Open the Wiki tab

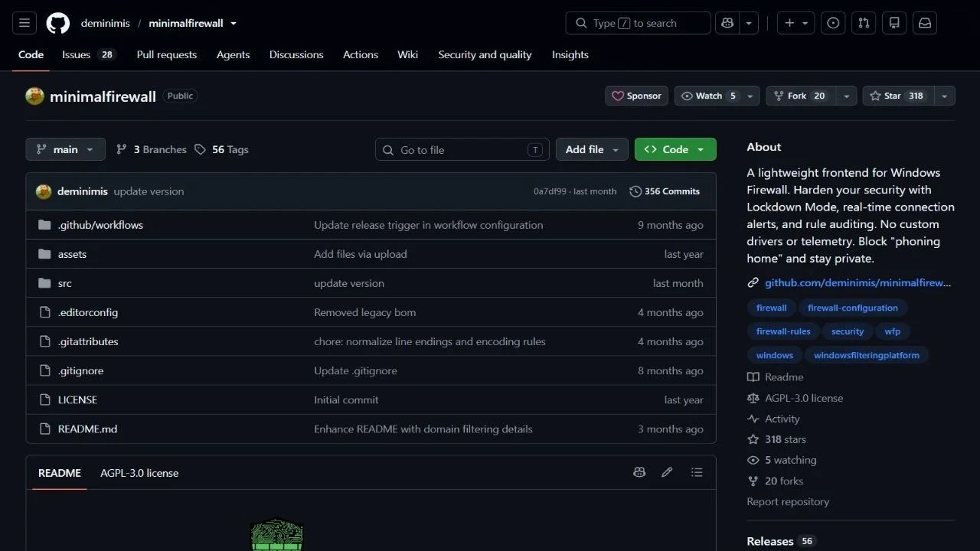tap(407, 54)
